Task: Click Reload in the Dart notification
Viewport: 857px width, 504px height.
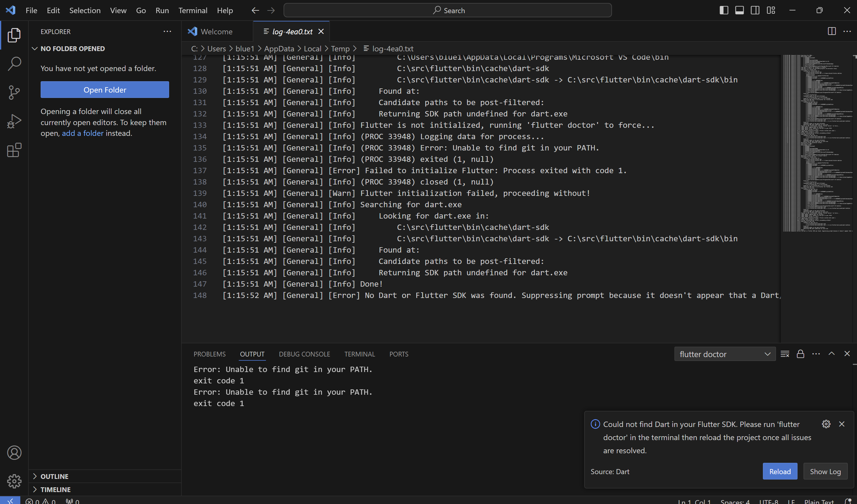Action: coord(780,471)
